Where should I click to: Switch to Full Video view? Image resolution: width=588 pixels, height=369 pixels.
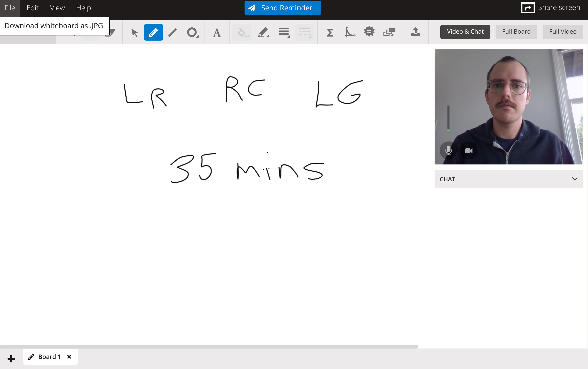coord(563,32)
